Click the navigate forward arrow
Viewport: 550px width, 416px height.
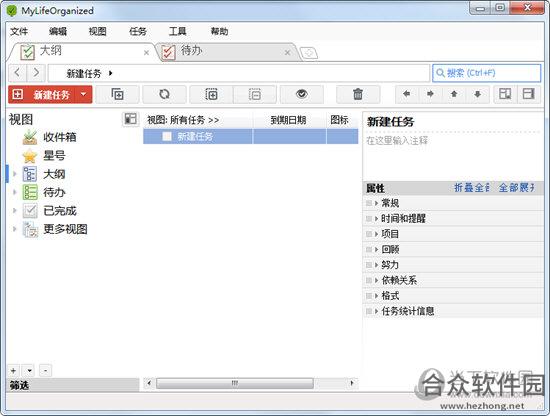pos(36,73)
